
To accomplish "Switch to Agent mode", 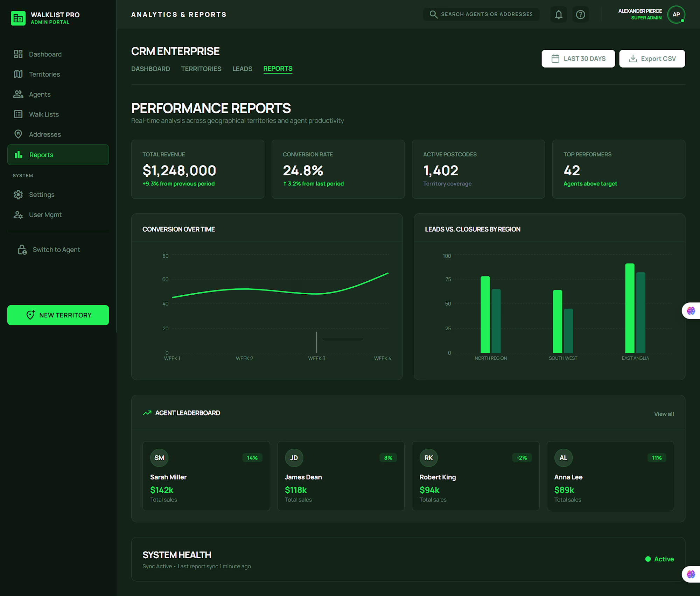I will 56,250.
